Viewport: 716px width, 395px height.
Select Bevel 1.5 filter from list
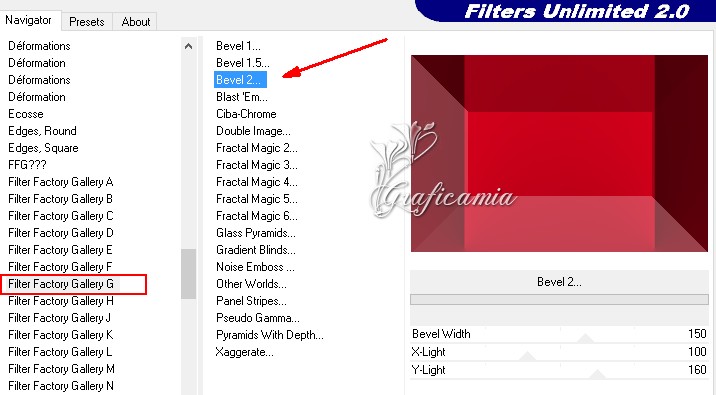(x=242, y=63)
